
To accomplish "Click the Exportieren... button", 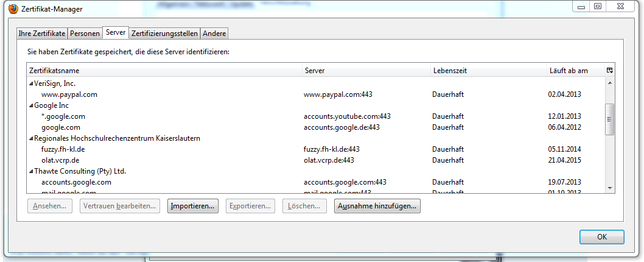I will pyautogui.click(x=250, y=206).
